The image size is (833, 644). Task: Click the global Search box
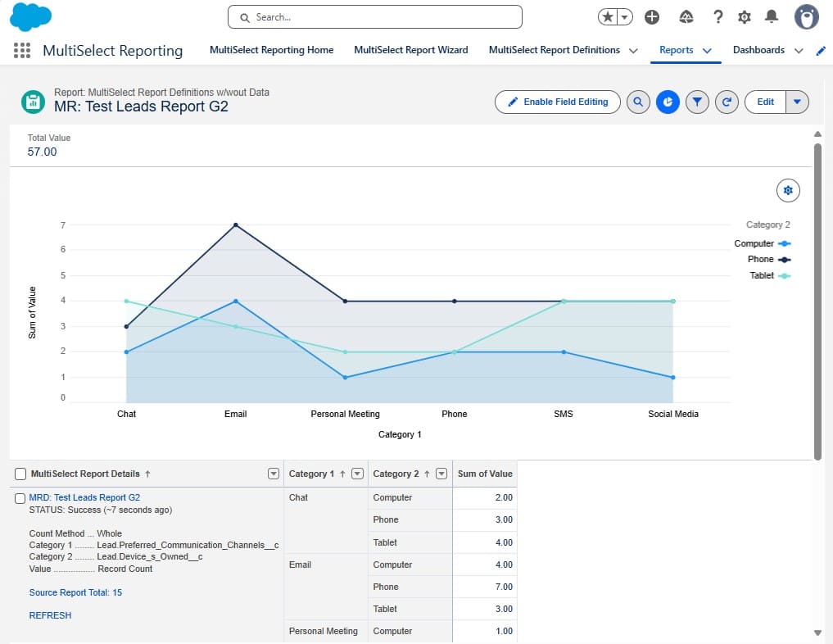pos(373,16)
